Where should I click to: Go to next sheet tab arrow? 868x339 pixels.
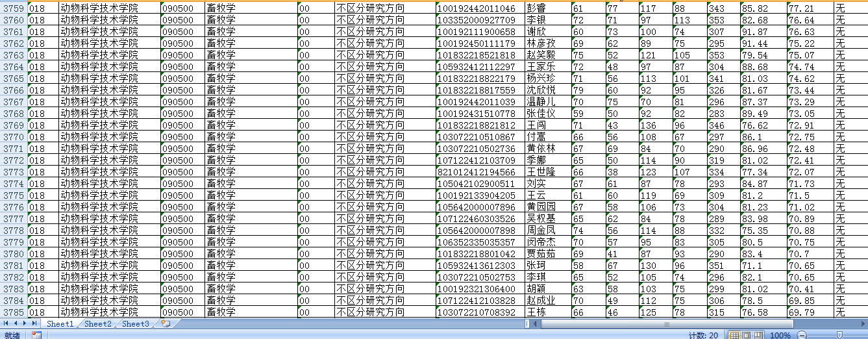[x=25, y=323]
